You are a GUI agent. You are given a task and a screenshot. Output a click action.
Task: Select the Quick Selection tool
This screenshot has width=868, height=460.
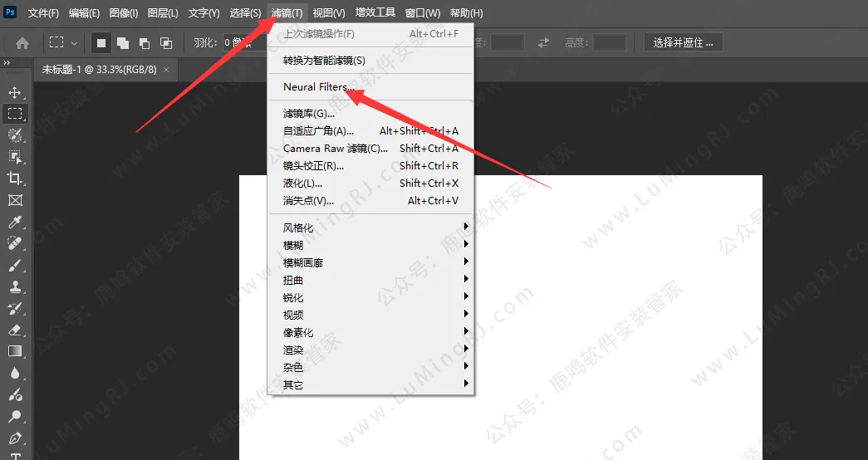[x=15, y=135]
